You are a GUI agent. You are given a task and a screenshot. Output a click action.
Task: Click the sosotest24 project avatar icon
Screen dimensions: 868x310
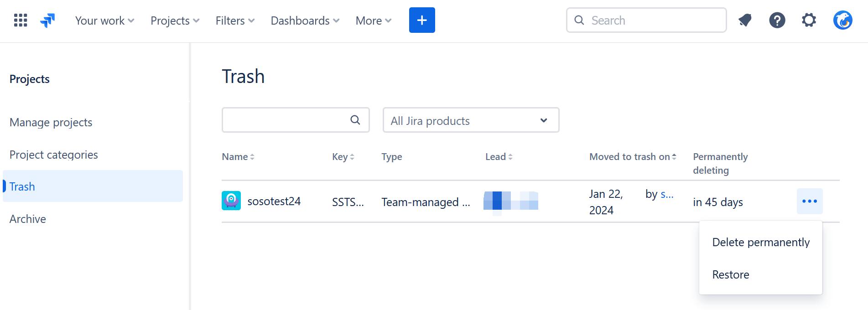click(231, 201)
